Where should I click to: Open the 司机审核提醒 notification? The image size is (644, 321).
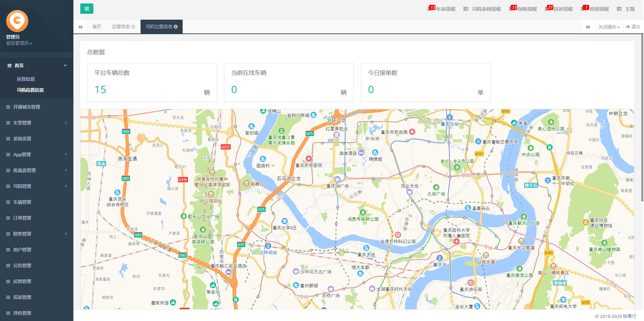pos(482,9)
